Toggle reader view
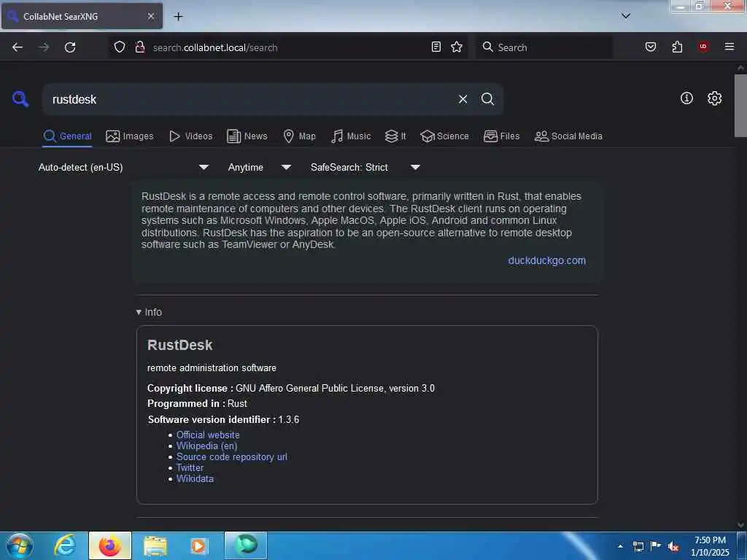This screenshot has height=560, width=747. [x=436, y=47]
